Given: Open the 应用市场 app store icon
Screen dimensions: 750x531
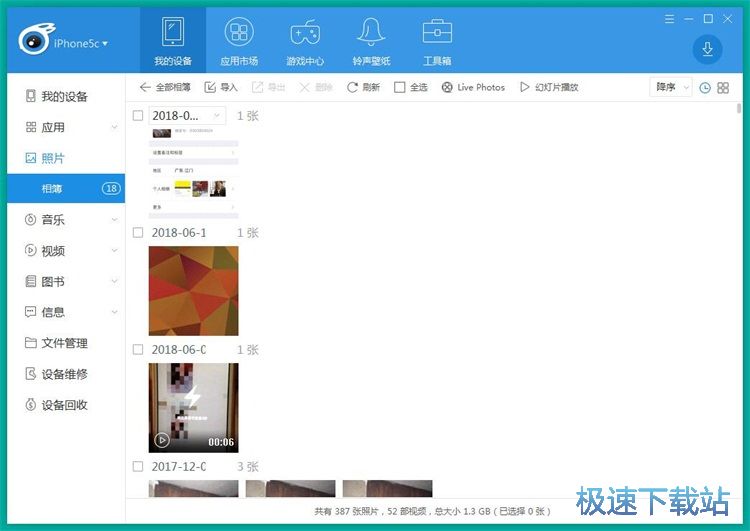Looking at the screenshot, I should (x=239, y=33).
